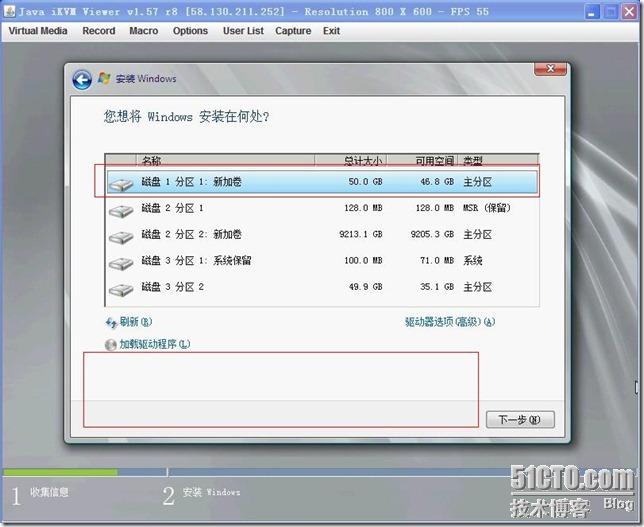Click the 9205.3 GB free space cell

tap(432, 234)
